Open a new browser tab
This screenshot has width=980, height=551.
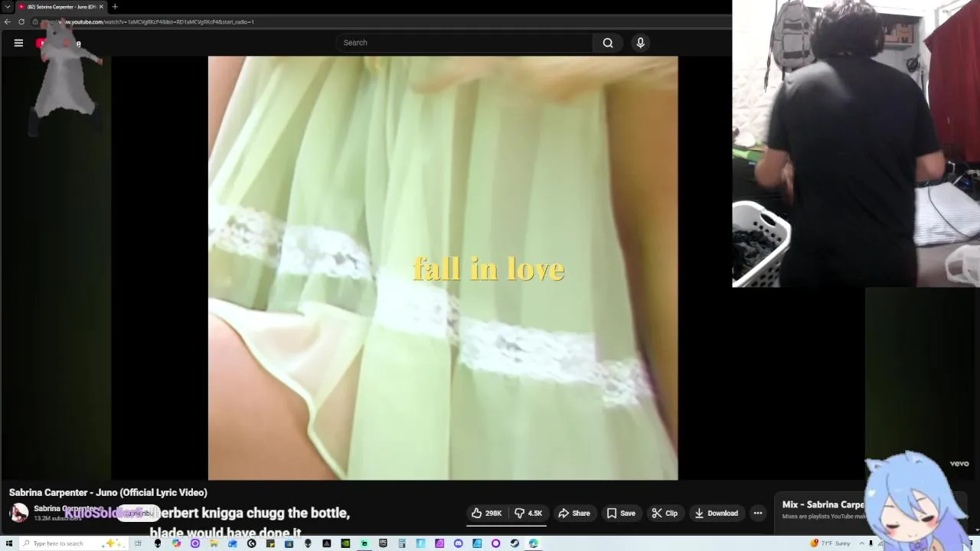[x=115, y=7]
